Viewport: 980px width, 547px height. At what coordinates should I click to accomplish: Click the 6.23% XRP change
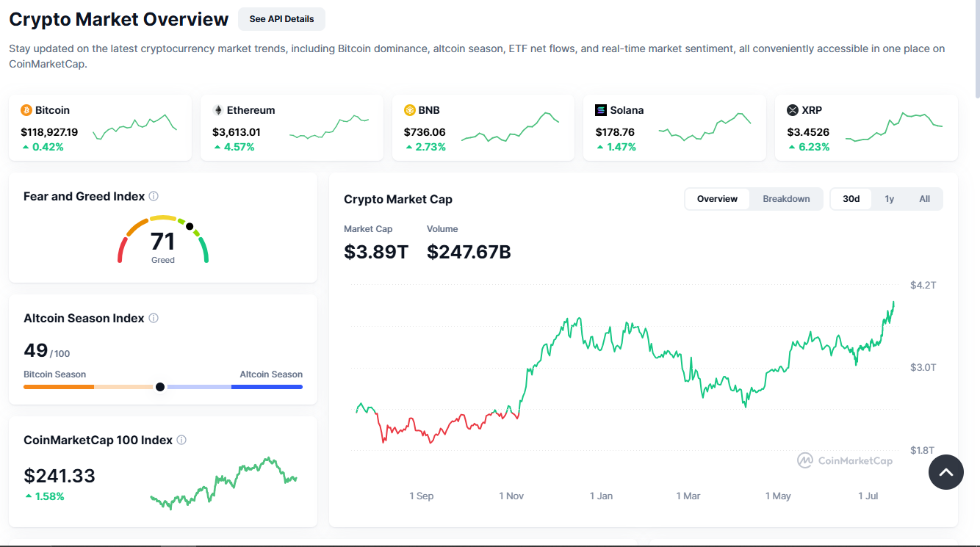(815, 147)
